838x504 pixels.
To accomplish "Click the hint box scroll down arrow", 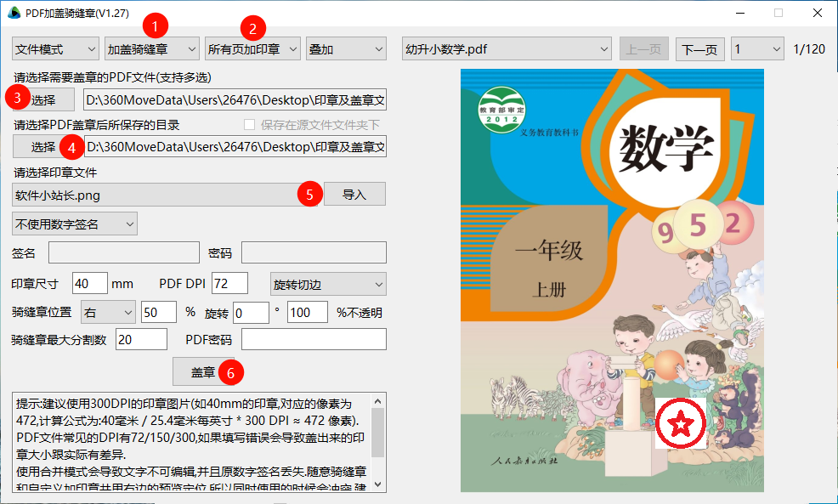I will pos(378,484).
